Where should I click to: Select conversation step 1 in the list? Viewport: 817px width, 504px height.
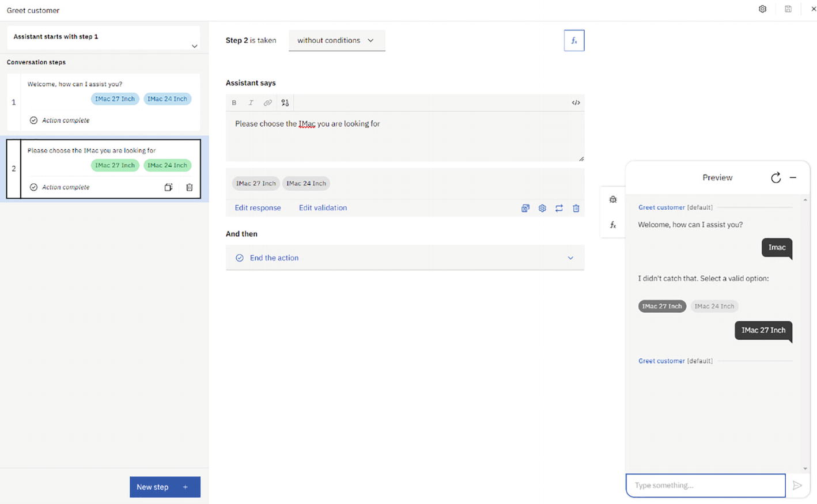(104, 102)
